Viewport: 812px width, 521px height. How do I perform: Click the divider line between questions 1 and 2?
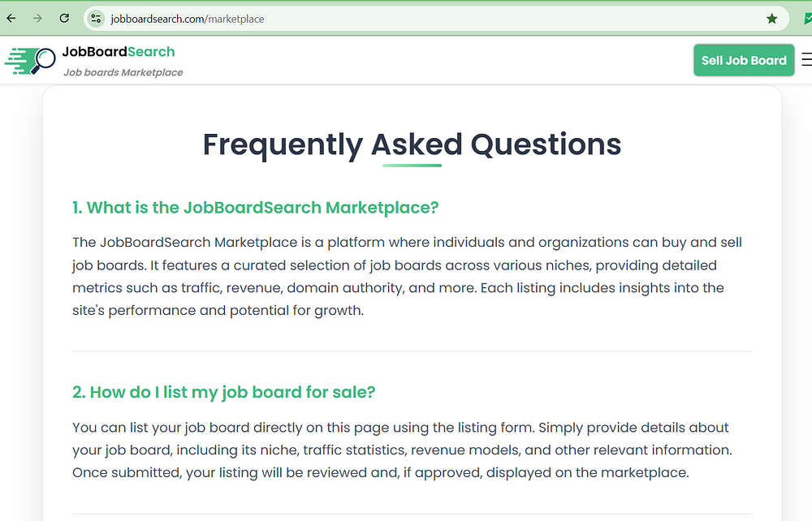pyautogui.click(x=412, y=351)
